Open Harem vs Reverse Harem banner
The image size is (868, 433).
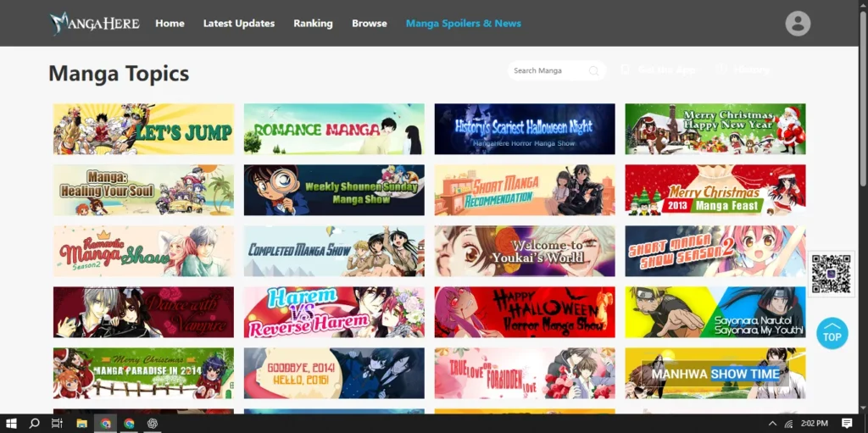coord(334,312)
